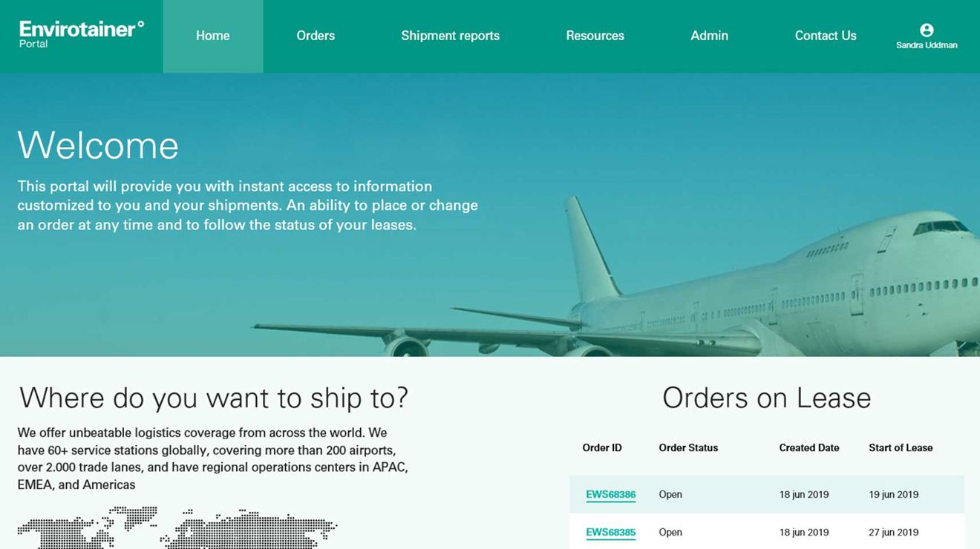Click the dotted world map graphic
Image resolution: width=980 pixels, height=549 pixels.
click(x=177, y=527)
